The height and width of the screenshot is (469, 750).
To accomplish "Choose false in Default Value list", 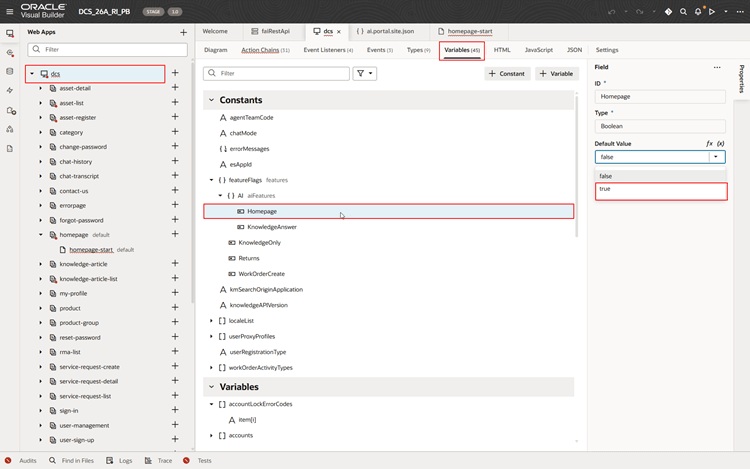I will (x=660, y=176).
